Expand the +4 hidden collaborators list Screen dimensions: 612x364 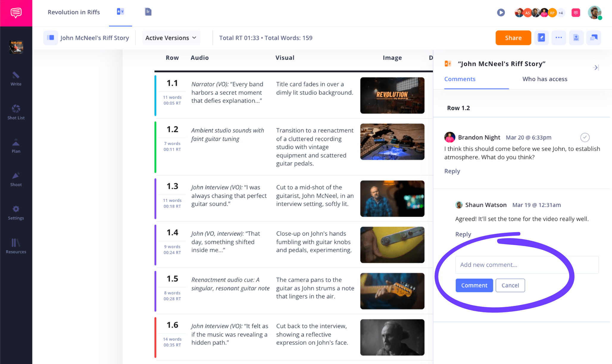561,13
